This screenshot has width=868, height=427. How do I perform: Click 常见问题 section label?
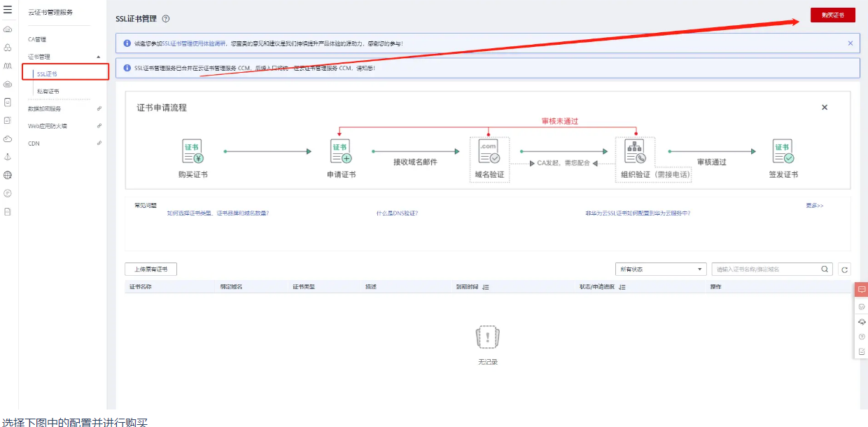click(146, 206)
